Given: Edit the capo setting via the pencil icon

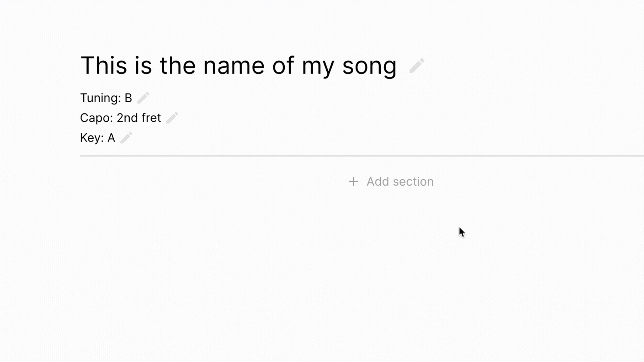Looking at the screenshot, I should click(x=172, y=118).
